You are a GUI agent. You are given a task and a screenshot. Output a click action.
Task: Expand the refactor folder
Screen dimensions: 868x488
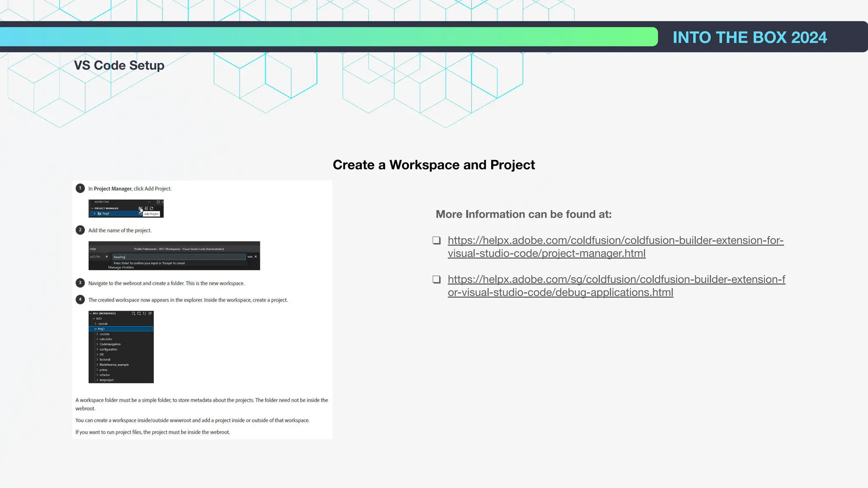tap(97, 375)
